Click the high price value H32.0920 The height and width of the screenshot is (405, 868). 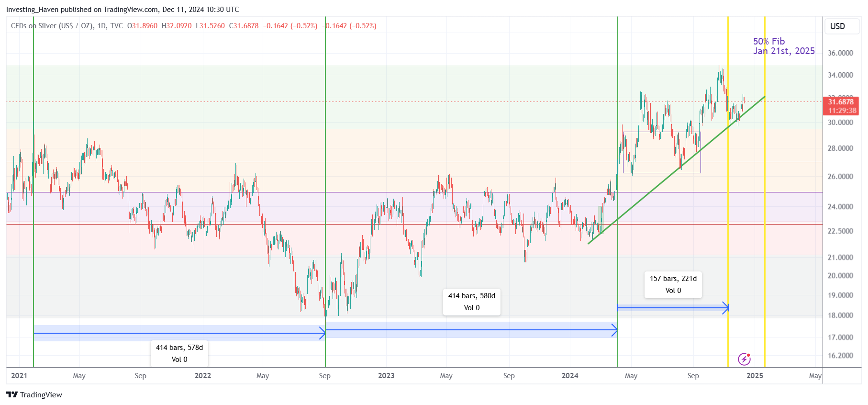point(177,26)
